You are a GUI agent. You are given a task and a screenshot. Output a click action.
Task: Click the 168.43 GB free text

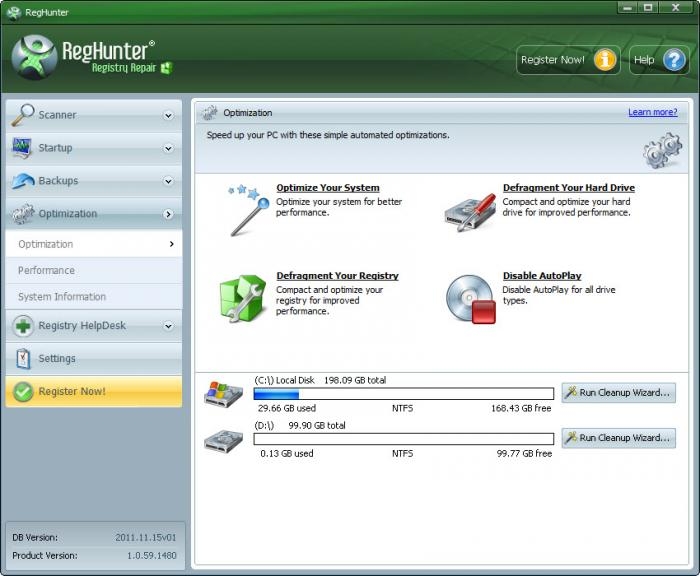click(521, 408)
